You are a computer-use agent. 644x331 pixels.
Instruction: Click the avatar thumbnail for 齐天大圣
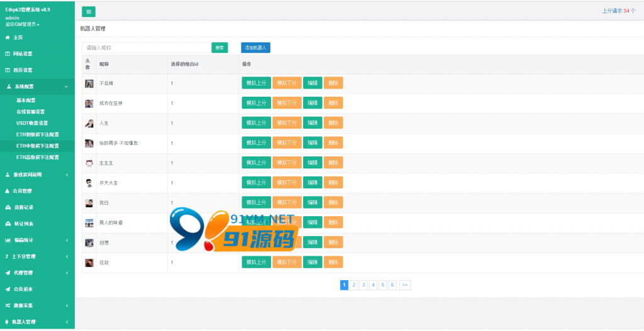[x=89, y=183]
